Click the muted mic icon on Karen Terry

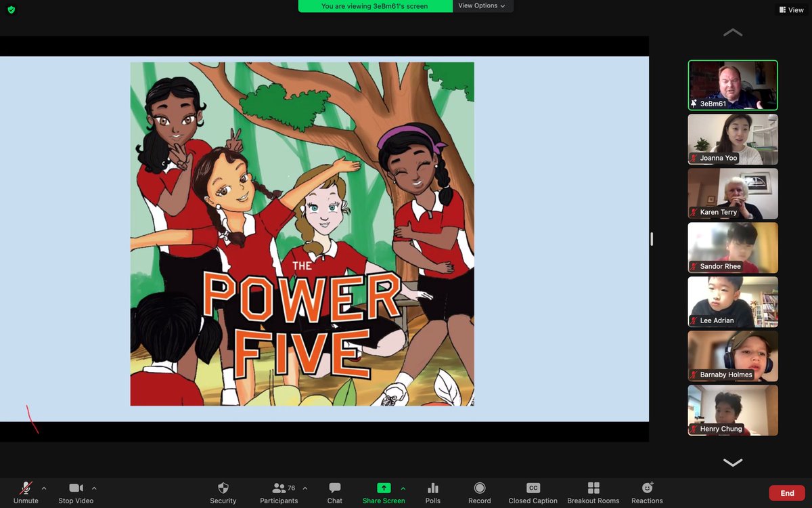pyautogui.click(x=694, y=212)
